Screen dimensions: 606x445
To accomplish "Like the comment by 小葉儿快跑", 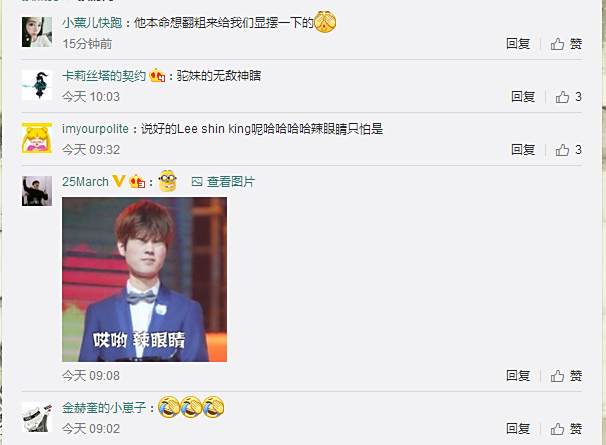I will 566,44.
